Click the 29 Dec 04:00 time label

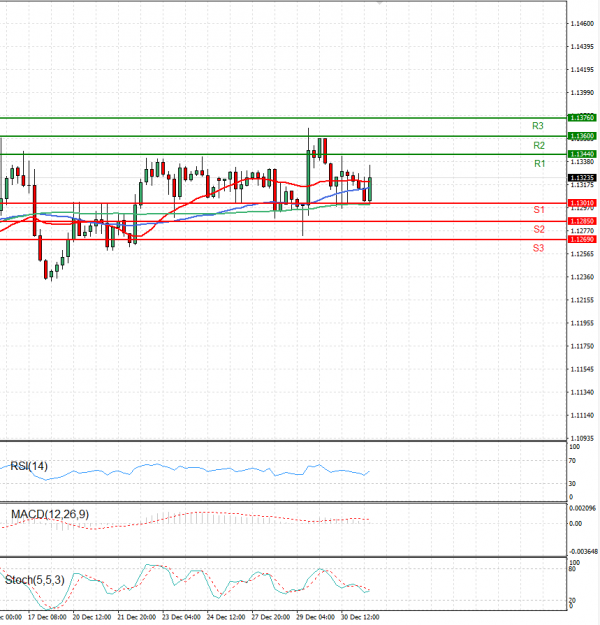pyautogui.click(x=315, y=617)
